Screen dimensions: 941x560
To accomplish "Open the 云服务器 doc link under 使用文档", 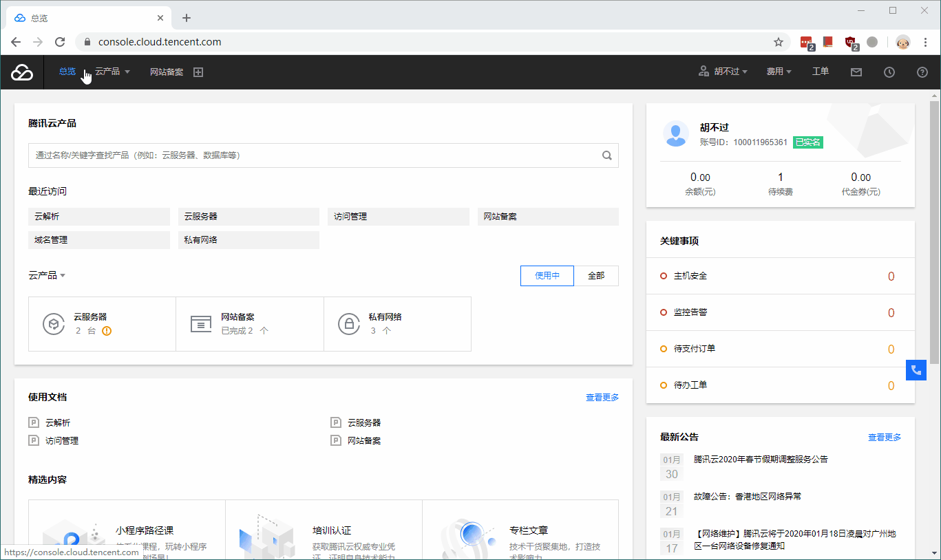I will pos(364,423).
